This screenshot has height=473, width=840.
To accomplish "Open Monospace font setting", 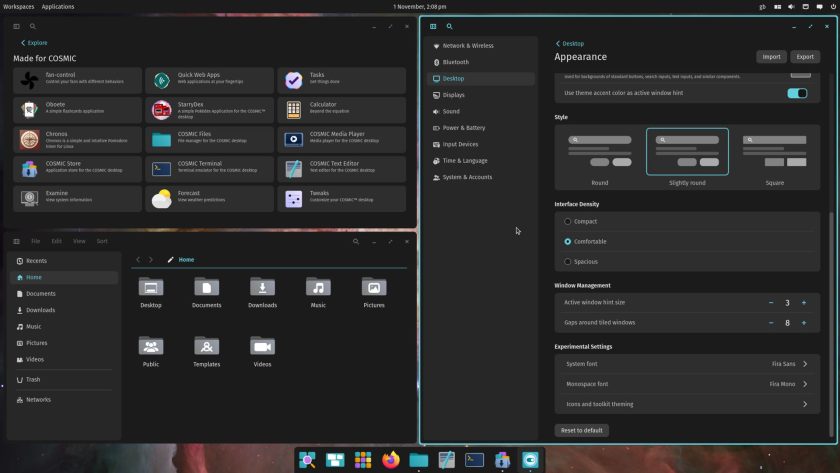I will click(687, 384).
